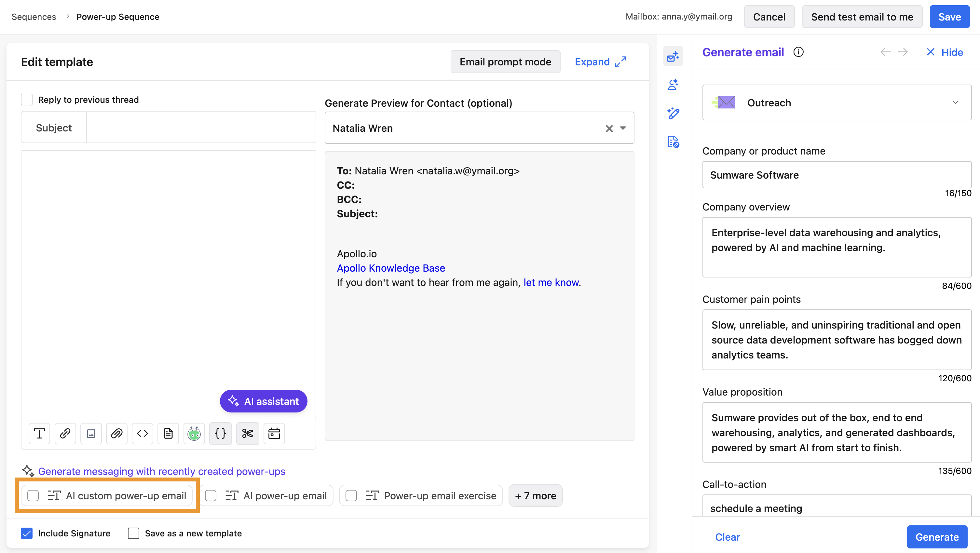Go to previous generated email arrow
The image size is (980, 553).
[885, 52]
